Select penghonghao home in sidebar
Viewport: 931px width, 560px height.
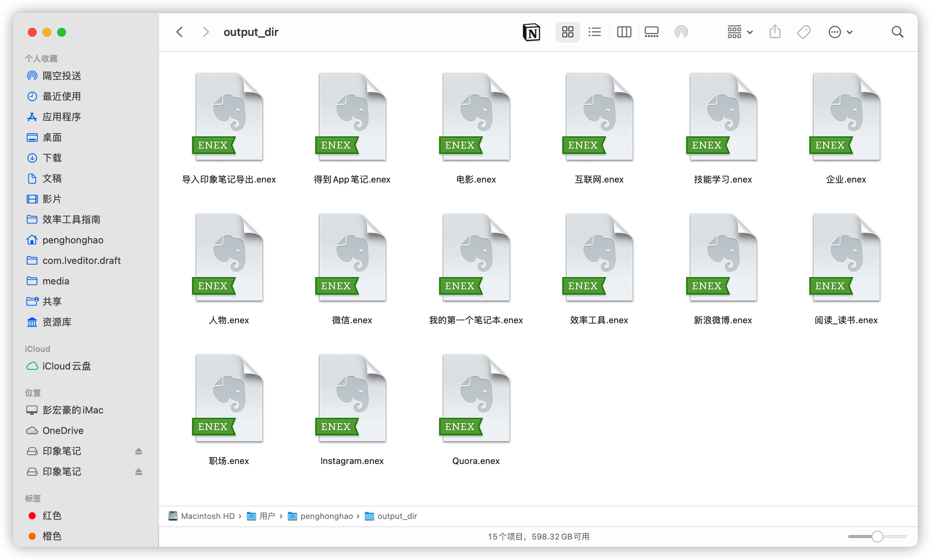[86, 240]
